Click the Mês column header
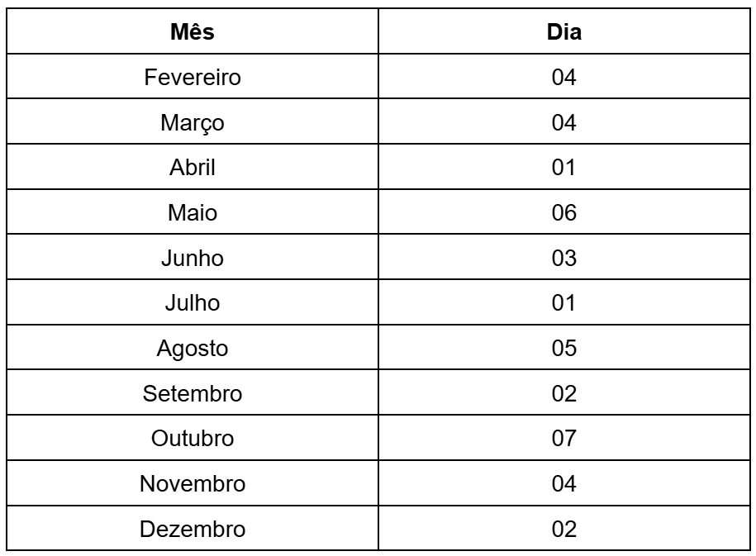The width and height of the screenshot is (756, 556). point(193,34)
